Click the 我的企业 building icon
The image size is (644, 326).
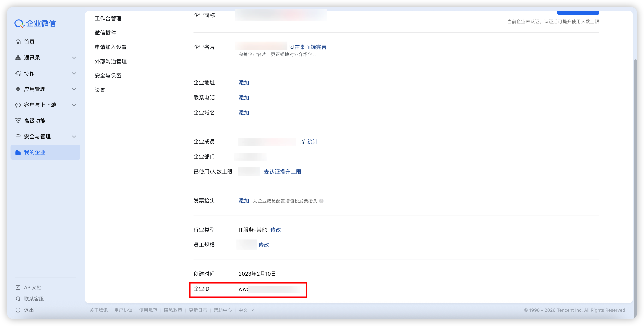(x=18, y=152)
